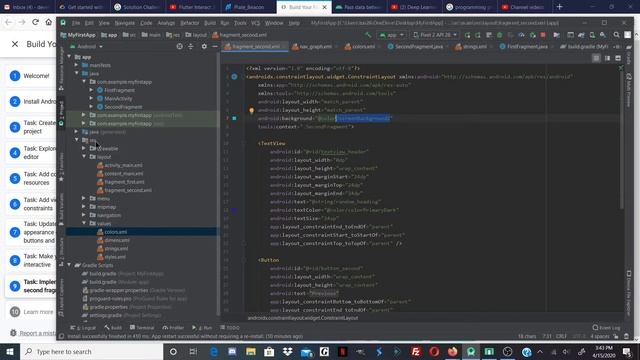This screenshot has width=640, height=360.
Task: Hide the project panel with the minus icon
Action: tap(215, 47)
